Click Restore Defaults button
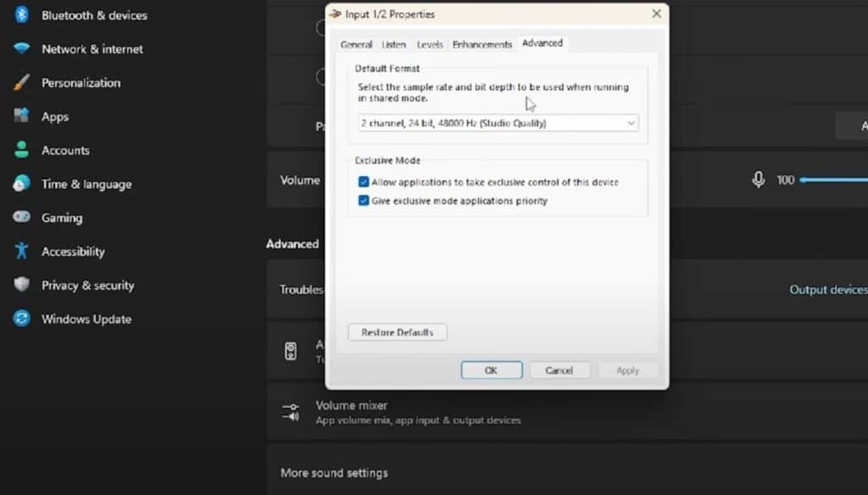 (398, 332)
